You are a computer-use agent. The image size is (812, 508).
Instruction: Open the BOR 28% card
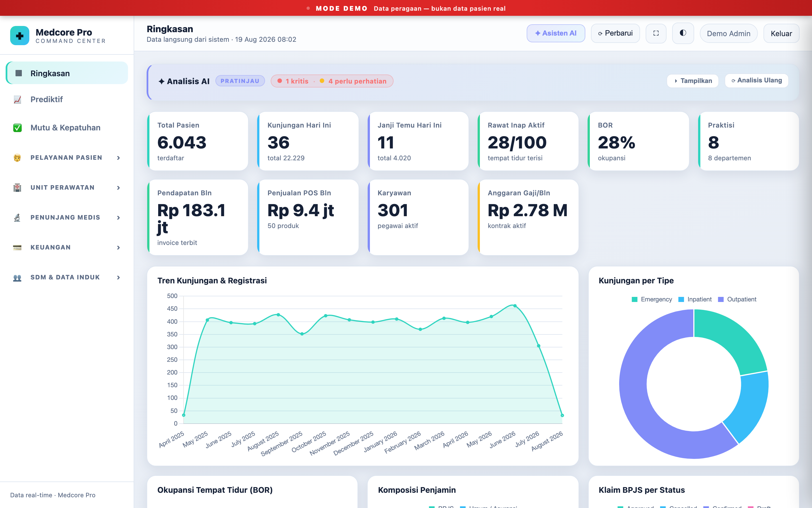click(638, 141)
